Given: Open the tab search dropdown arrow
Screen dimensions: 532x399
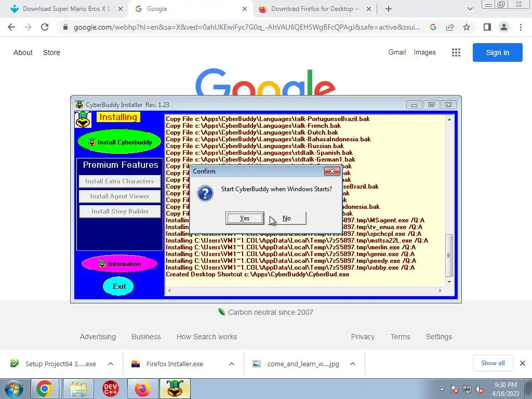Looking at the screenshot, I should point(470,9).
